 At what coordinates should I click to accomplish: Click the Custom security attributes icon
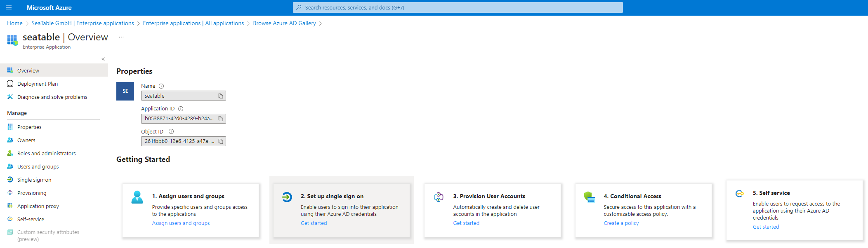[10, 232]
